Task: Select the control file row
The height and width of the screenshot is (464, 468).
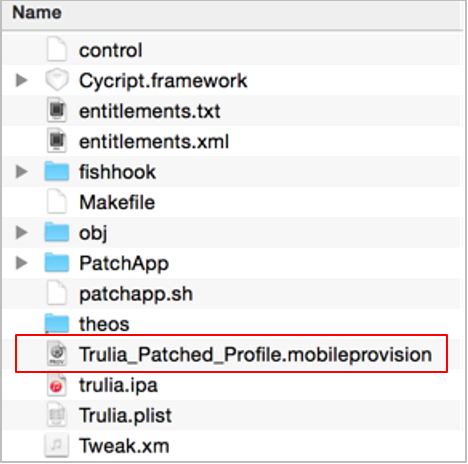Action: pos(232,50)
